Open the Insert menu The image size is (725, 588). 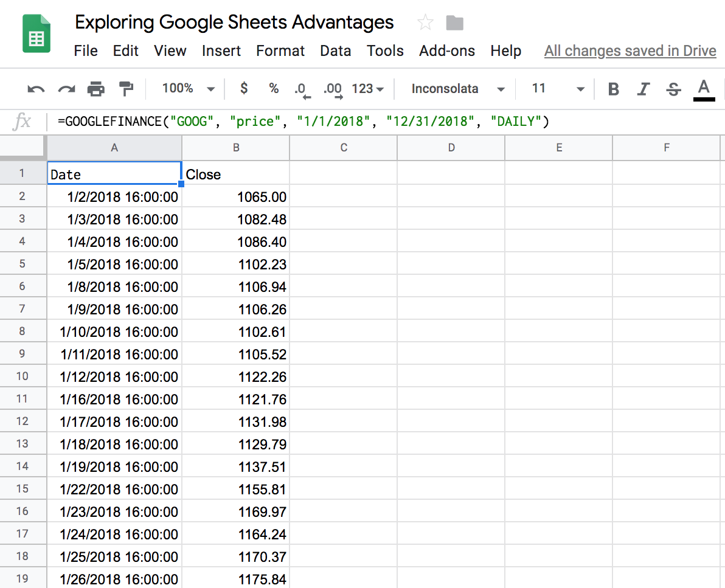click(x=221, y=51)
